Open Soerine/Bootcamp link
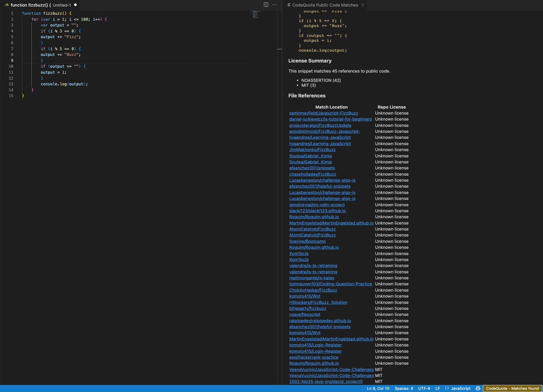This screenshot has height=392, width=543. click(307, 241)
